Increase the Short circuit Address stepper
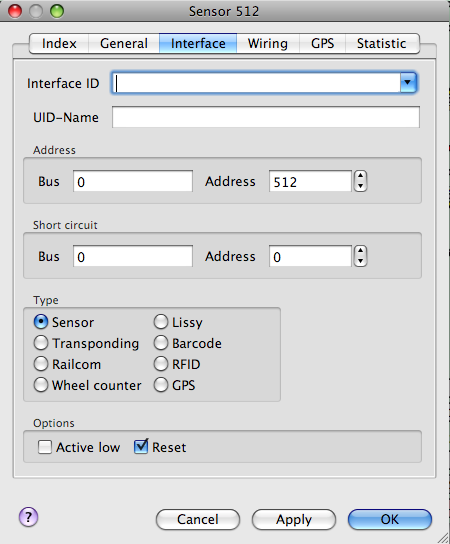The height and width of the screenshot is (544, 450). pyautogui.click(x=360, y=251)
